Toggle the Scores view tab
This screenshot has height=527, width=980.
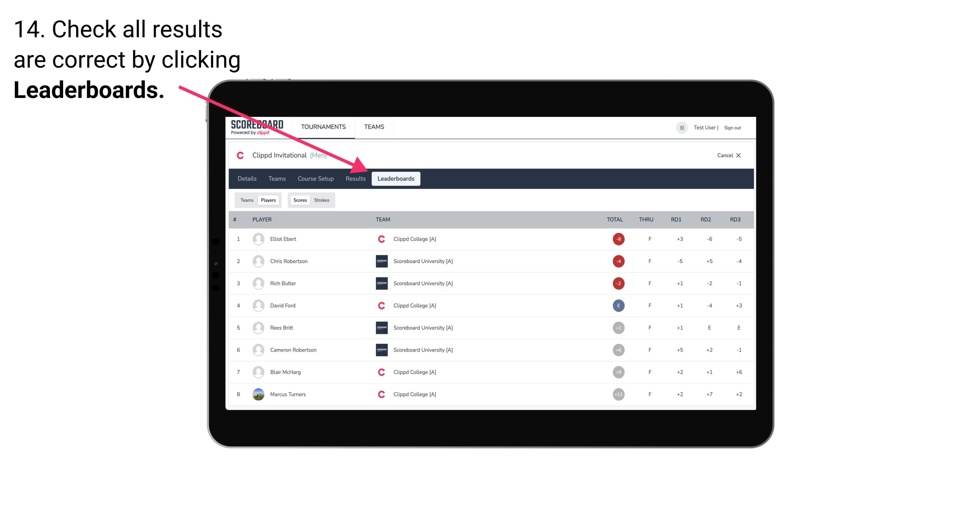[x=300, y=200]
